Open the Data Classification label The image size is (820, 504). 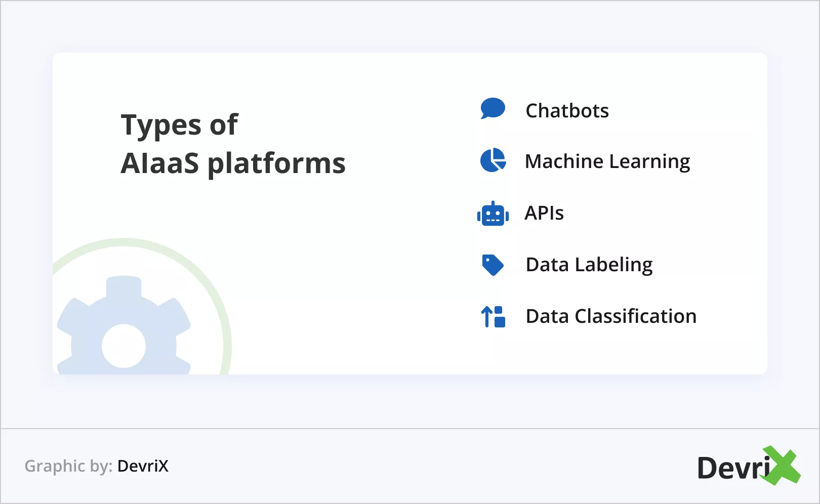point(611,316)
